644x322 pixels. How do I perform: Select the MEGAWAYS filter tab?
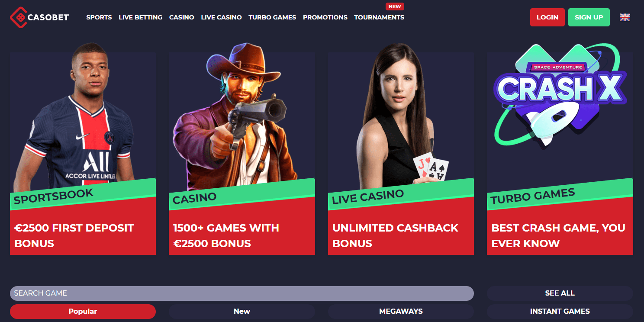tap(401, 312)
